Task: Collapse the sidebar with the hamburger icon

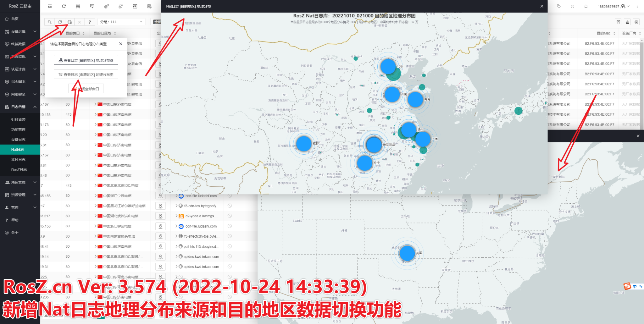Action: (49, 6)
